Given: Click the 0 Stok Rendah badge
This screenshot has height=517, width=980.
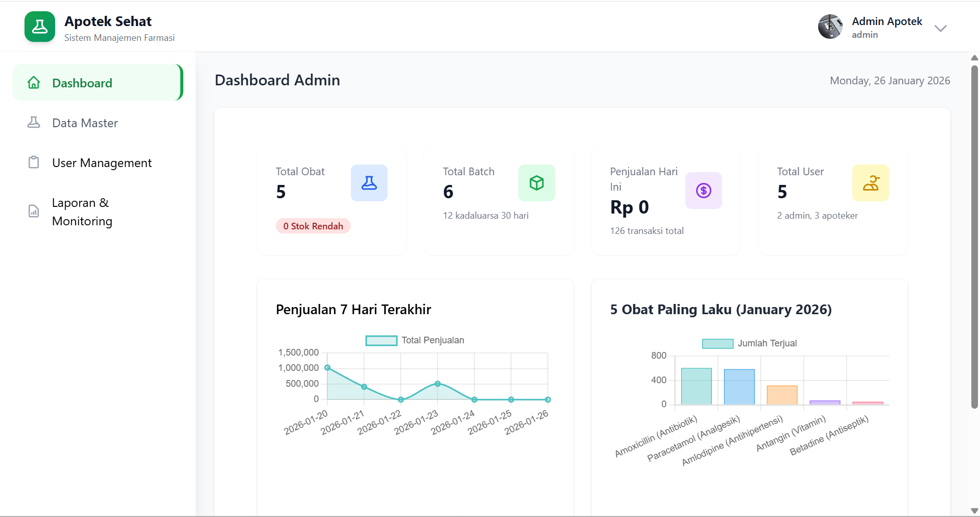Looking at the screenshot, I should (313, 226).
